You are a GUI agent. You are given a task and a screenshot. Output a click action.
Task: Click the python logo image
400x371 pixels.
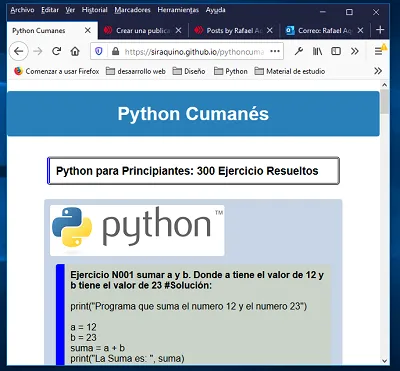pyautogui.click(x=137, y=230)
